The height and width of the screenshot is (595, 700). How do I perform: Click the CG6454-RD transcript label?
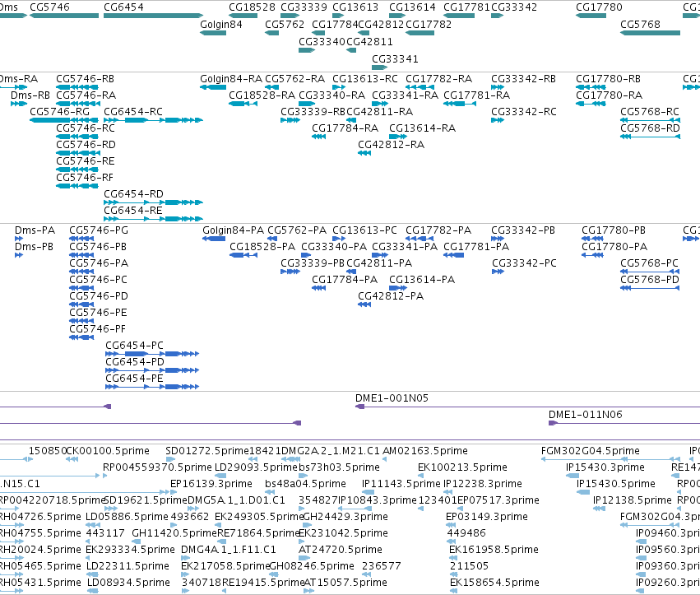point(134,194)
